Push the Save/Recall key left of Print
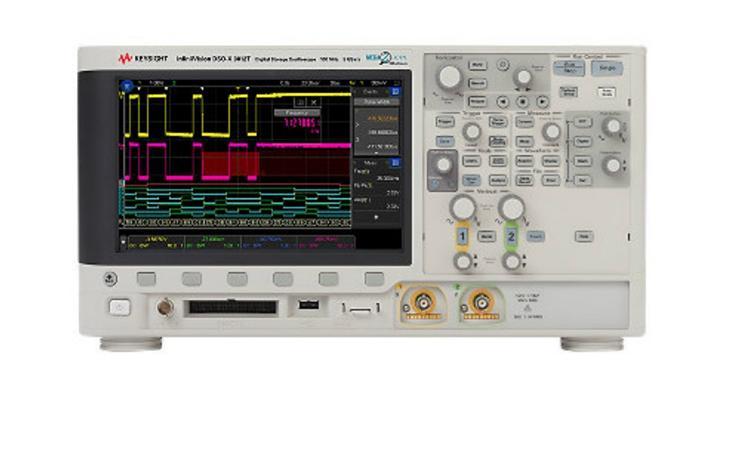The height and width of the screenshot is (450, 733). click(525, 180)
